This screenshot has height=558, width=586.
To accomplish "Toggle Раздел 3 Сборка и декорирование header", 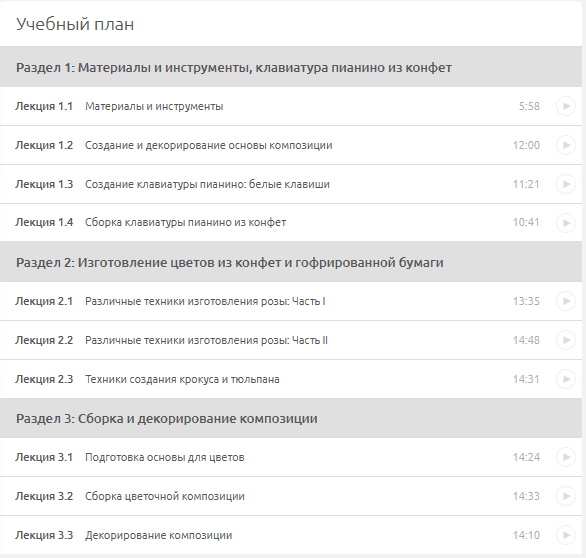I will [291, 418].
